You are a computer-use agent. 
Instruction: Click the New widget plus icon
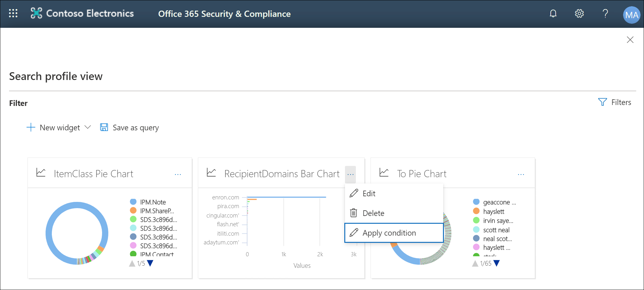[31, 127]
